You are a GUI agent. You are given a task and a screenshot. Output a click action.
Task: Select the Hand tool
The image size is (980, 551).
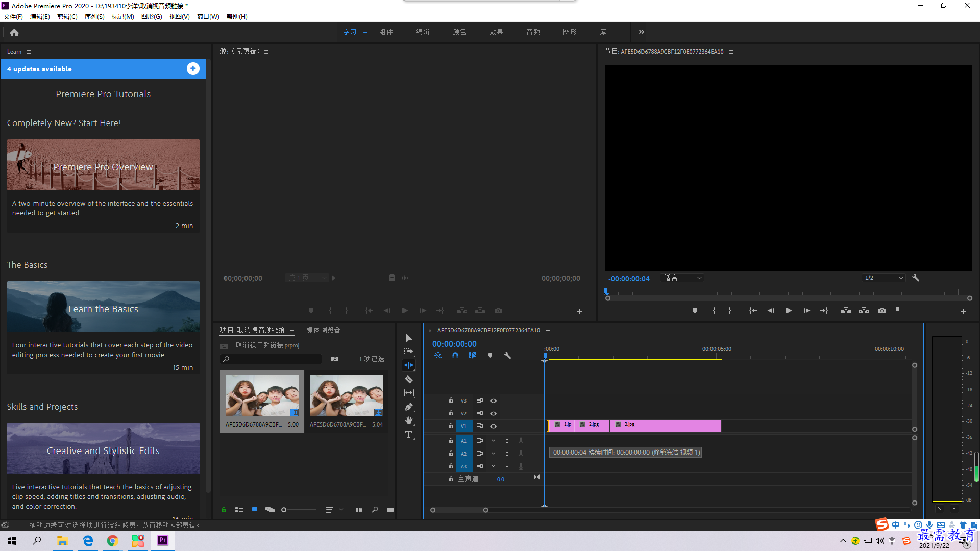pos(409,420)
